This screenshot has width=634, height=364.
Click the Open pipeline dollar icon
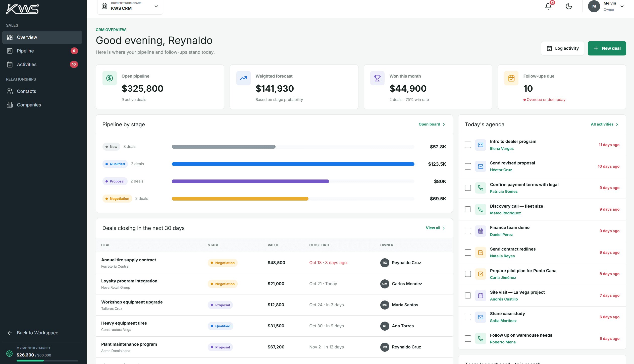pos(110,78)
